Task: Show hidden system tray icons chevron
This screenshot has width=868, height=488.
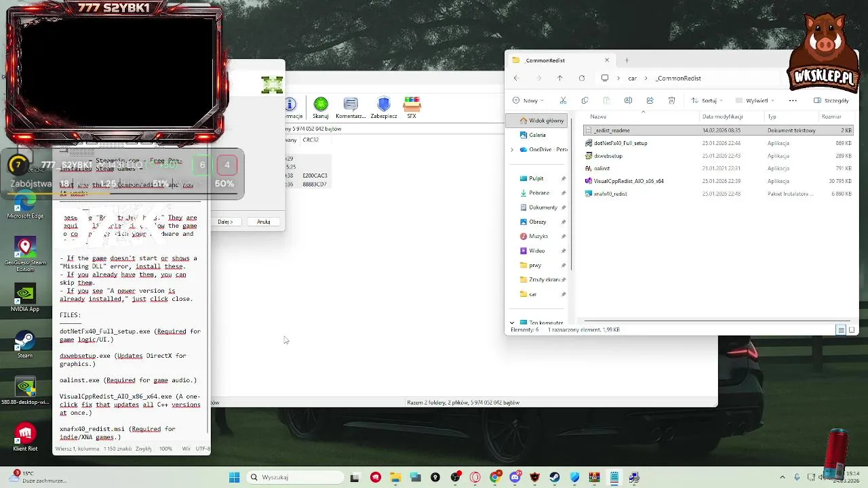Action: pyautogui.click(x=782, y=477)
